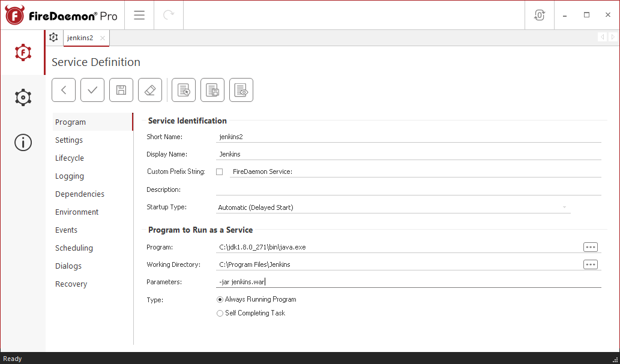
Task: Minimize the FireDaemon Pro window
Action: [565, 15]
